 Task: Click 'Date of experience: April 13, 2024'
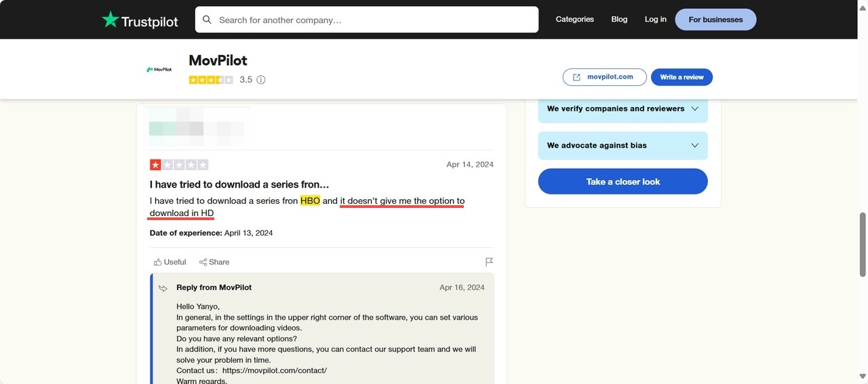(212, 233)
